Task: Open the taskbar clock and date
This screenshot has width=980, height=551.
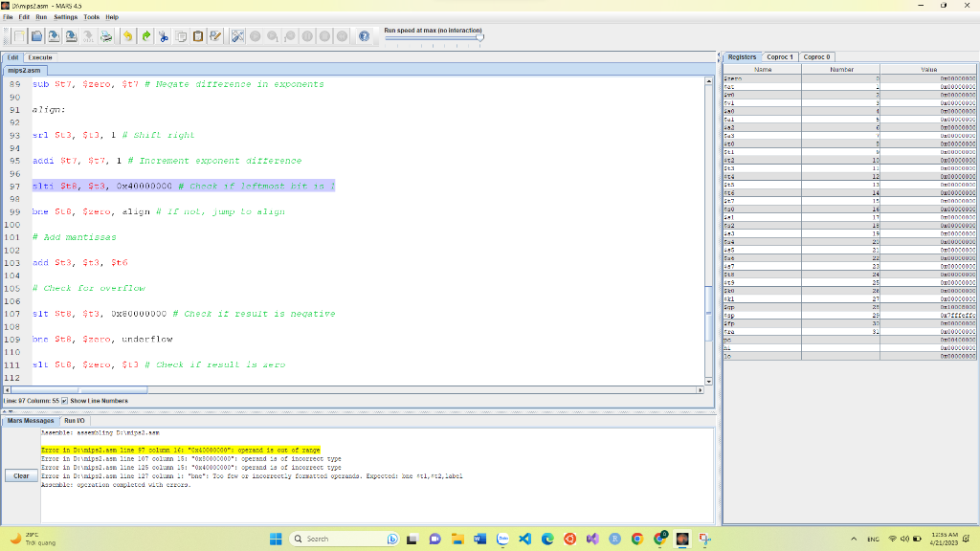Action: 945,539
